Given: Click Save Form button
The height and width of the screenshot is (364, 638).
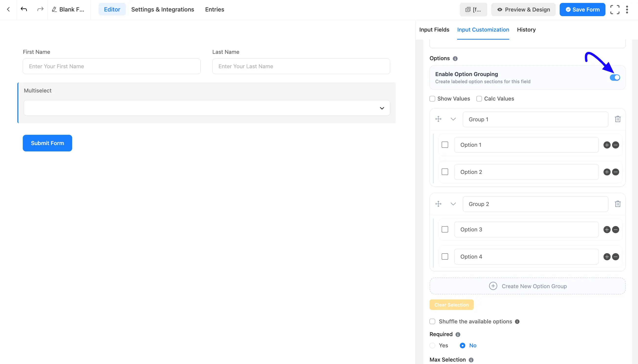Looking at the screenshot, I should tap(582, 10).
